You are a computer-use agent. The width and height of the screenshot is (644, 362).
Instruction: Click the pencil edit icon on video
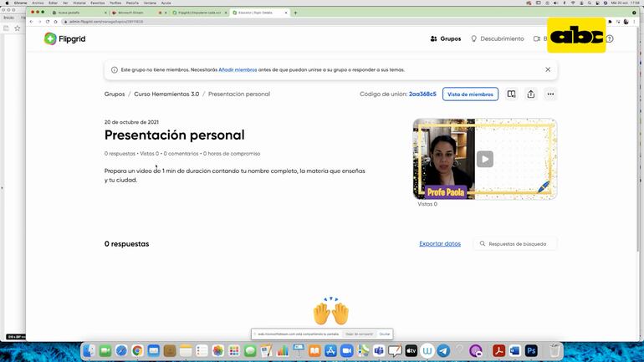[x=544, y=186]
